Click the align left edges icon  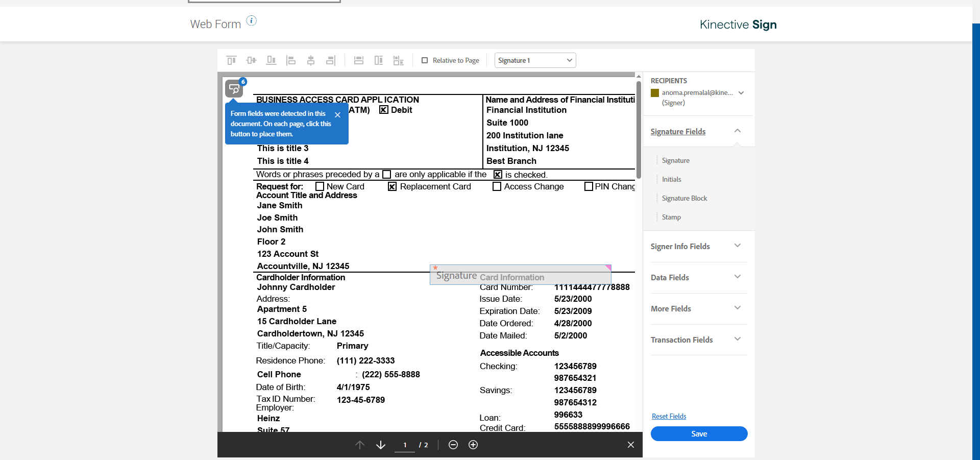(x=291, y=60)
